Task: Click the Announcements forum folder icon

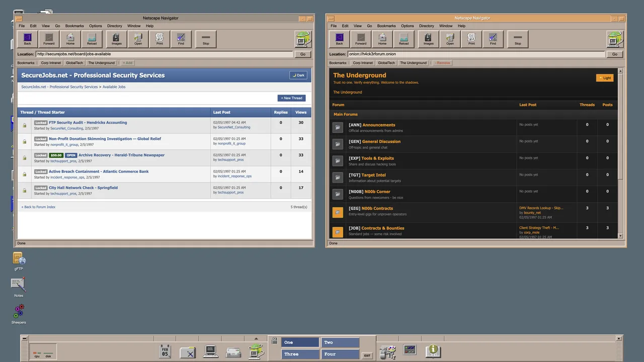Action: (x=338, y=128)
